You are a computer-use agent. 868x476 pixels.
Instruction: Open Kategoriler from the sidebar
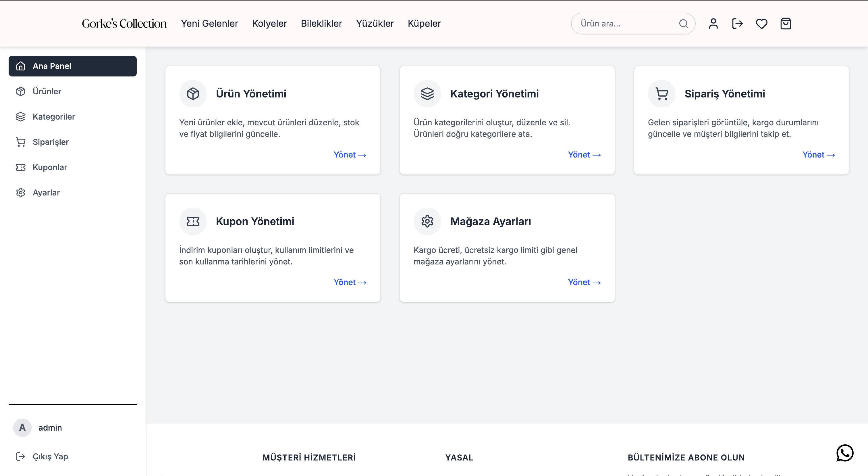(x=54, y=117)
